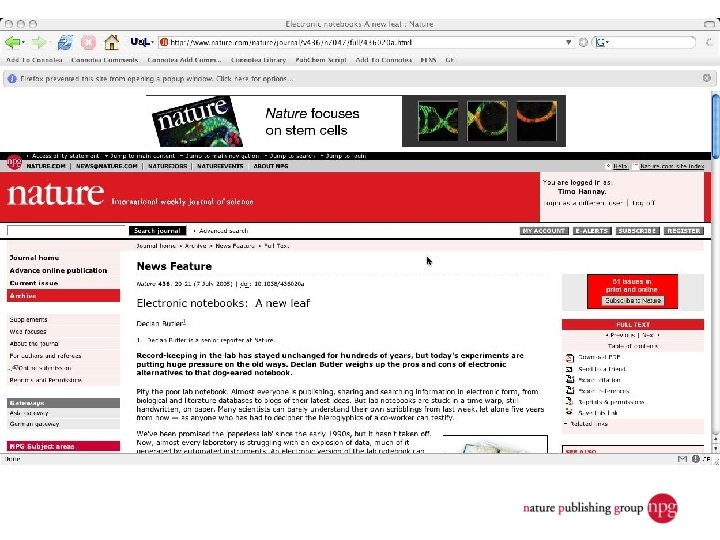Screen dimensions: 720x540
Task: Click the site icon in the address bar
Action: 164,42
